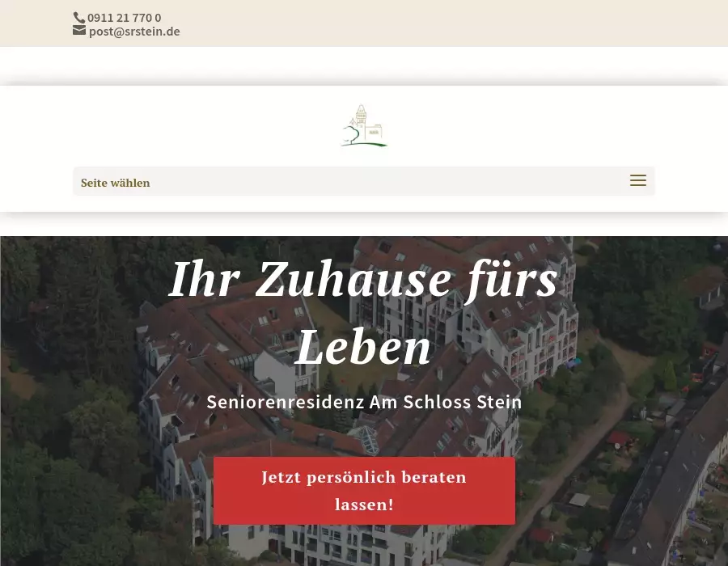Screen dimensions: 728x566
Task: Click the green tree in the logo
Action: (x=351, y=135)
